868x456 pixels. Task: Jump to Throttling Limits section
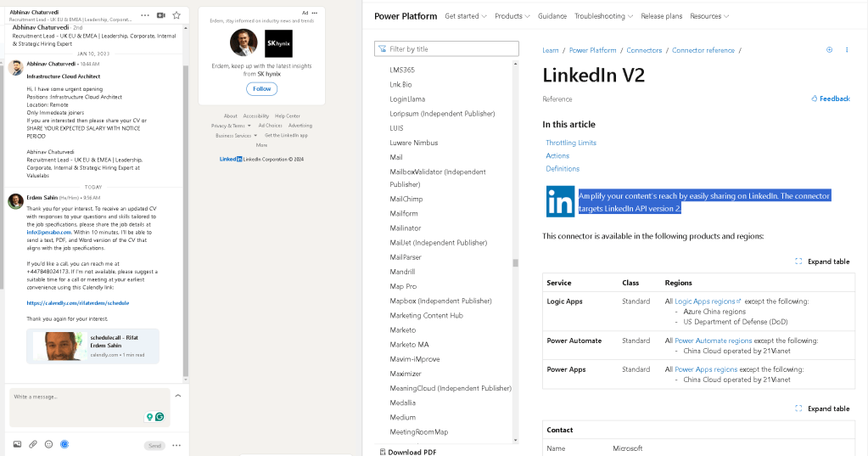coord(571,143)
